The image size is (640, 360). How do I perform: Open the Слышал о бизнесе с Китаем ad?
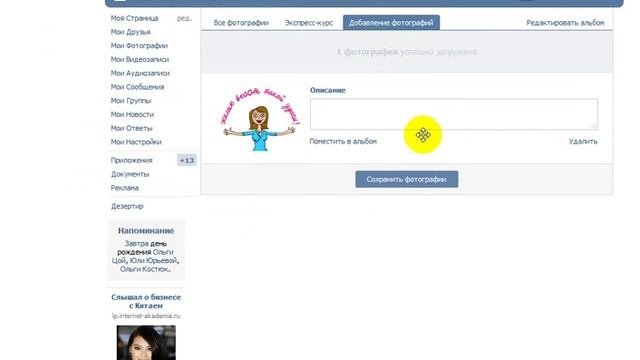(146, 301)
